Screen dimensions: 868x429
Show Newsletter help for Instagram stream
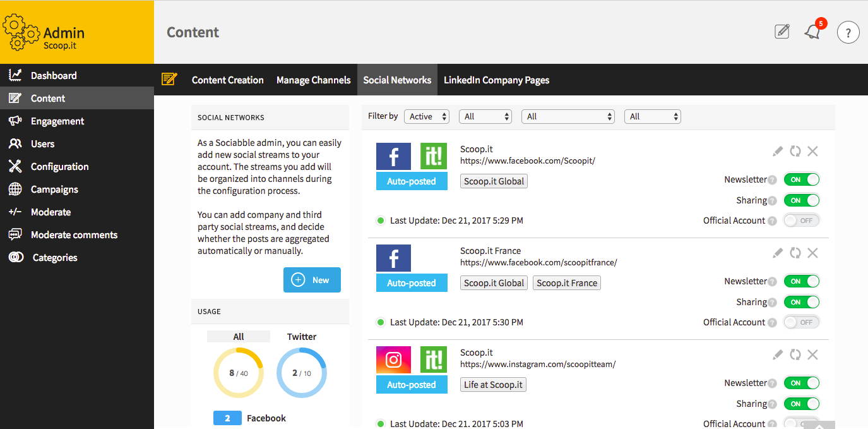772,384
